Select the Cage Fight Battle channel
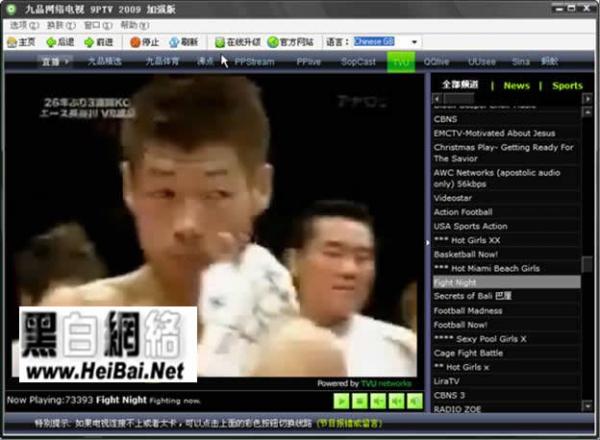 [506, 353]
